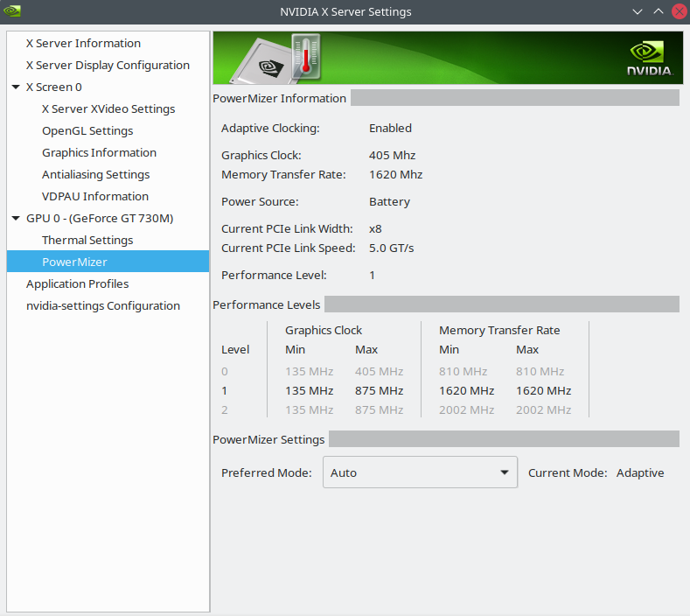690x616 pixels.
Task: Open nvidia-settings Configuration page
Action: pyautogui.click(x=103, y=305)
